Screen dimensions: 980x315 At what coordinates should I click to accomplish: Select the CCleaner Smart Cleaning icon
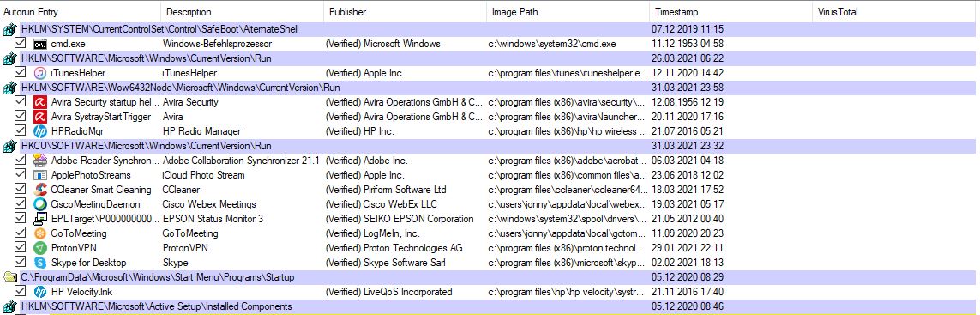[x=40, y=190]
